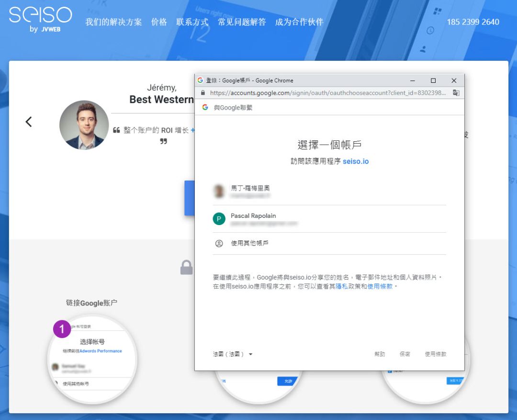Select the 馬丁·羅梅里奧 account
Viewport: 517px width, 420px height.
click(329, 192)
